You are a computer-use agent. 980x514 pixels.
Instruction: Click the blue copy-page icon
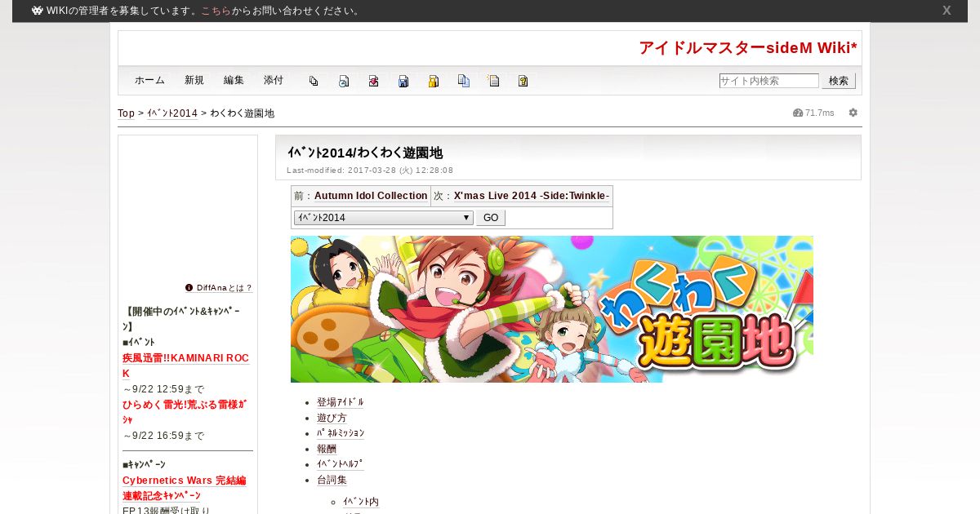click(x=464, y=81)
